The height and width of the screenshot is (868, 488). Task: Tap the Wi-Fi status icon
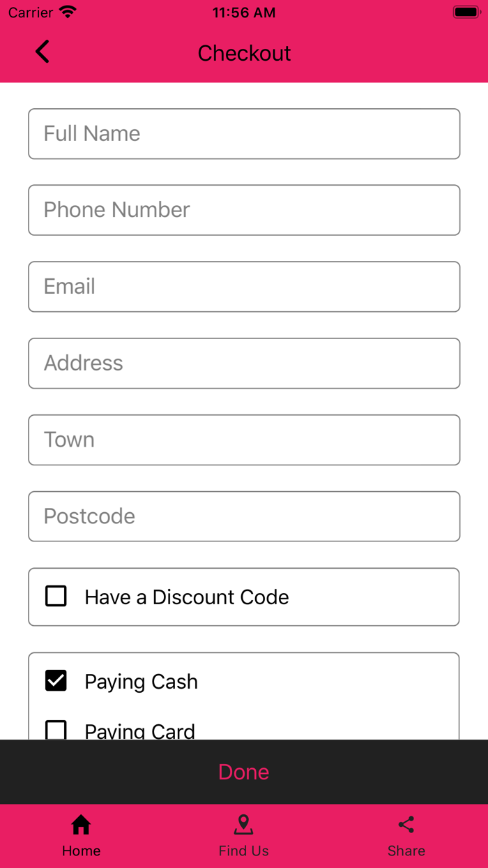(x=68, y=12)
